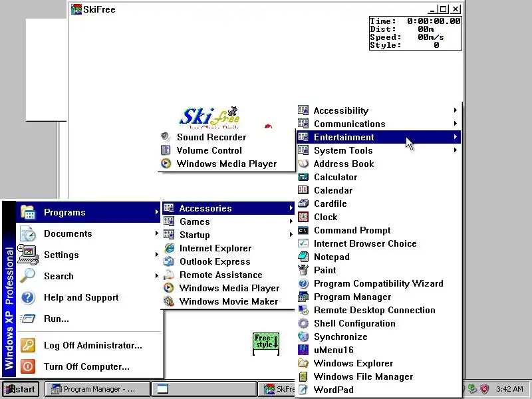Switch to SkiFree taskbar button
This screenshot has width=532, height=399.
(x=276, y=389)
